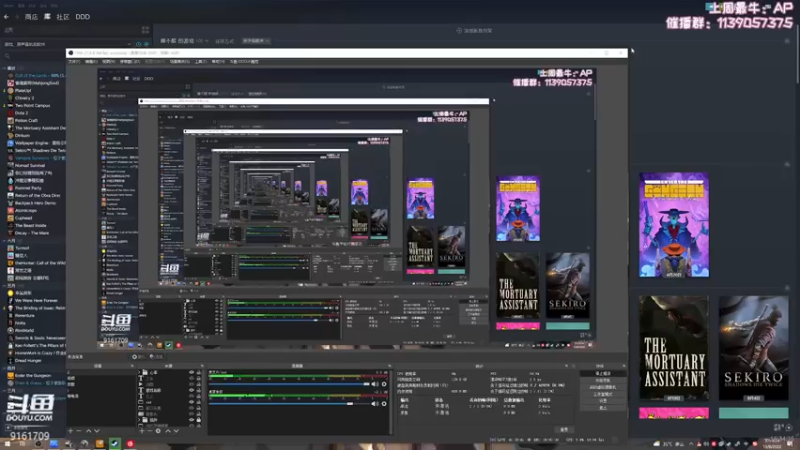Image resolution: width=800 pixels, height=450 pixels.
Task: Open the 库 tab in Steam
Action: (47, 17)
